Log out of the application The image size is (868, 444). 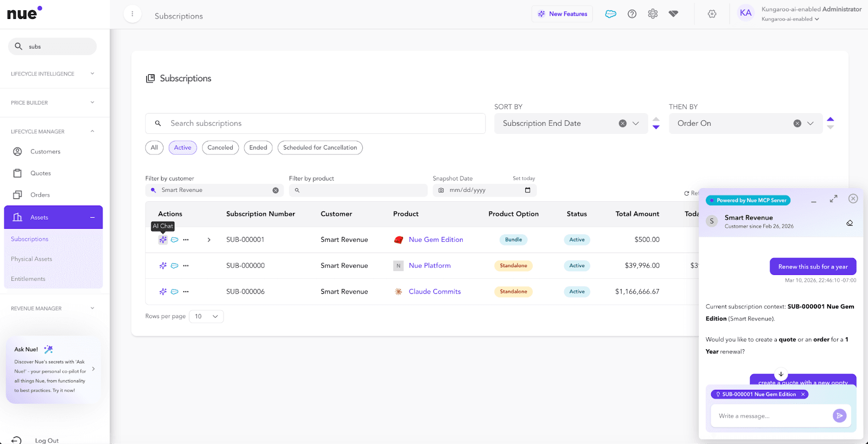[x=47, y=440]
